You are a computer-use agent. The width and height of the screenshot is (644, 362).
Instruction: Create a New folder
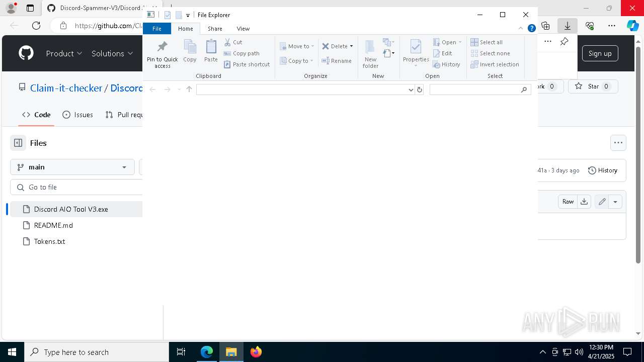pyautogui.click(x=370, y=54)
